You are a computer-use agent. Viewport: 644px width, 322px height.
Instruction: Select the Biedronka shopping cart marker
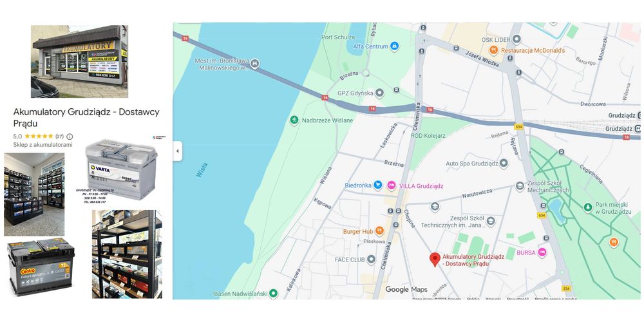(x=377, y=185)
